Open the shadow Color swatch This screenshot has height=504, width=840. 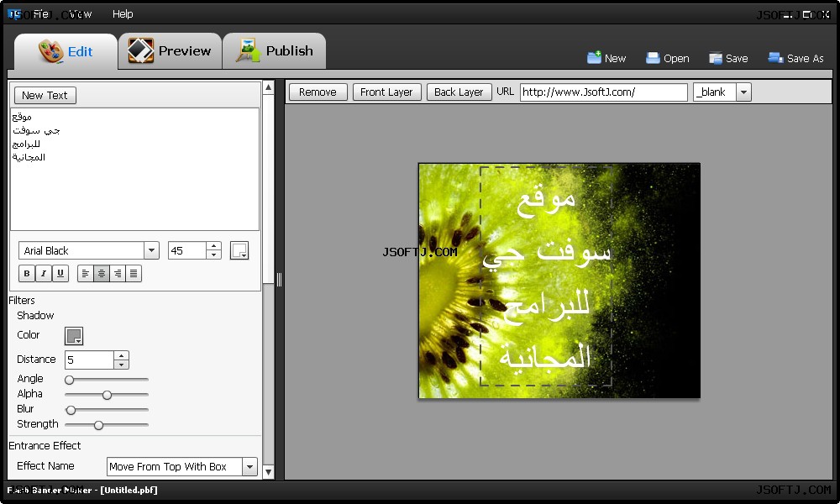tap(74, 336)
